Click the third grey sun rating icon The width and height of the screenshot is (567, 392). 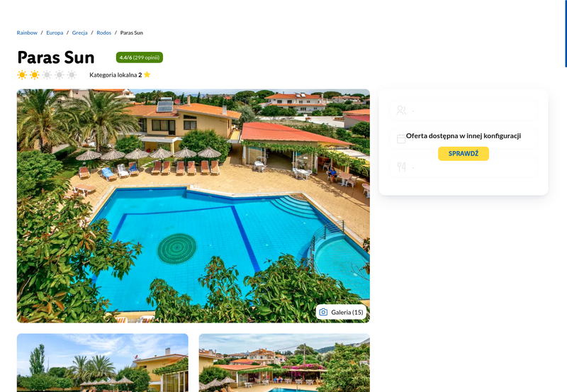[47, 75]
